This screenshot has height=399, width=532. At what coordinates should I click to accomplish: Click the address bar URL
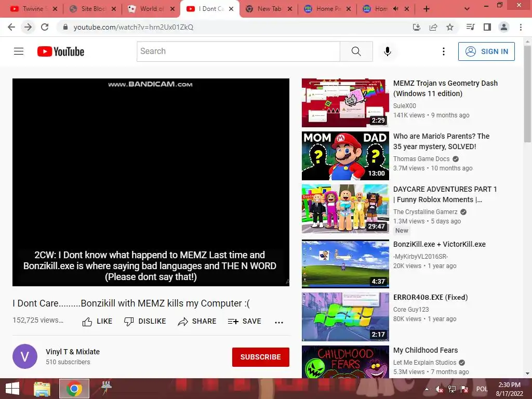tap(134, 27)
